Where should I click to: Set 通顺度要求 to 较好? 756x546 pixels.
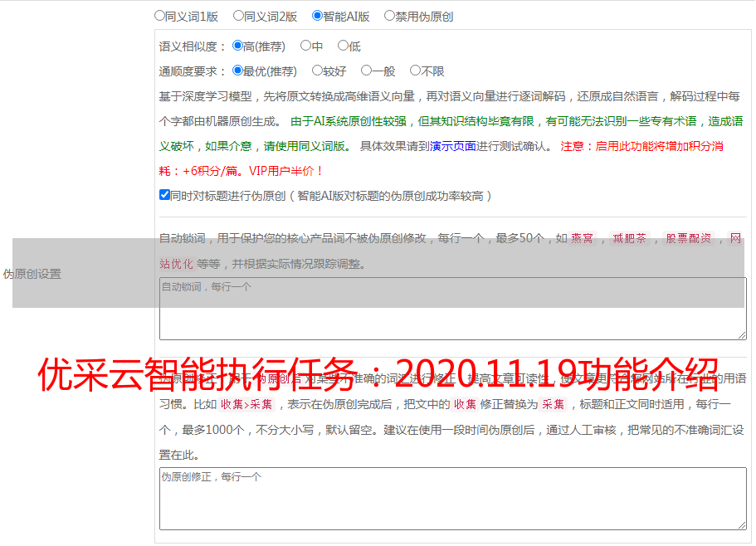(317, 71)
